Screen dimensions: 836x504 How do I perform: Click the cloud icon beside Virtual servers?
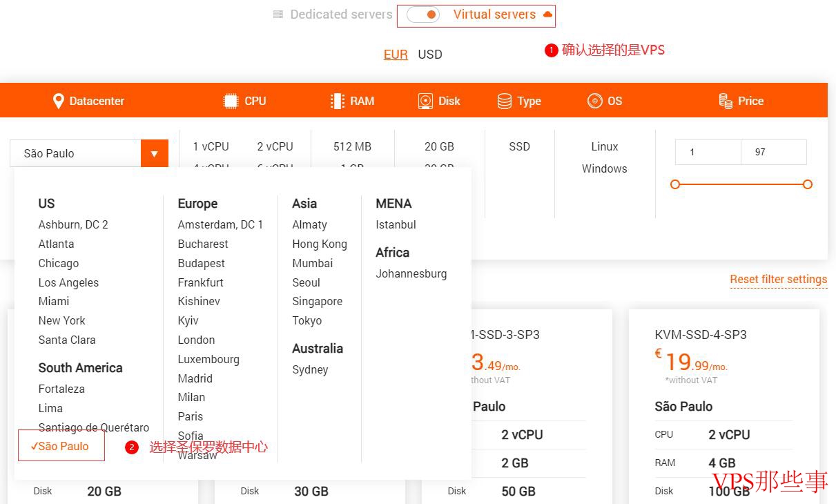pyautogui.click(x=548, y=14)
